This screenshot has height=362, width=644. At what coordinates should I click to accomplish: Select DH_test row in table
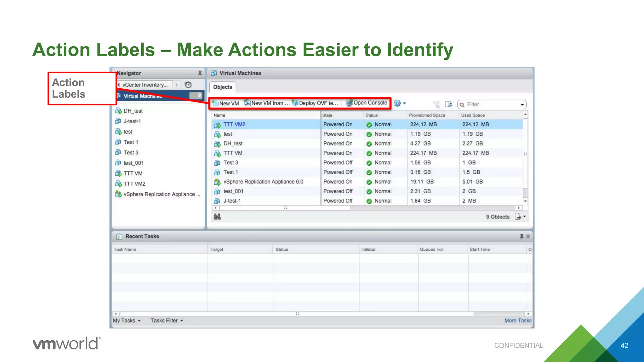click(367, 144)
